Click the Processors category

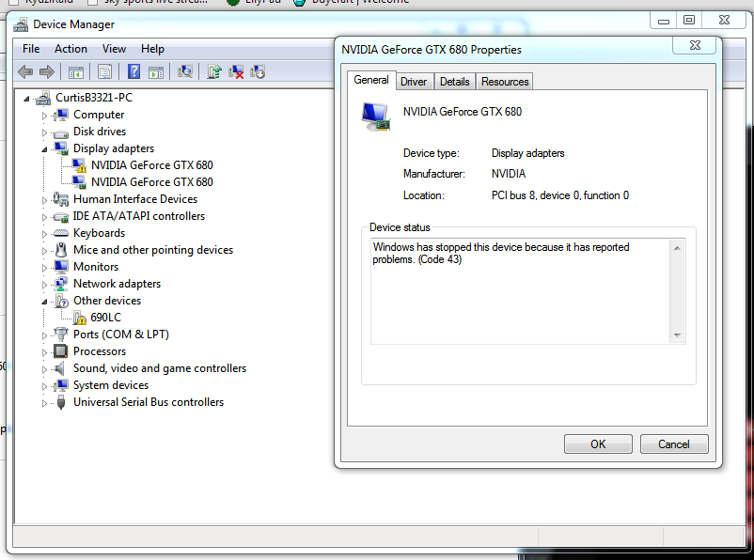pyautogui.click(x=100, y=351)
